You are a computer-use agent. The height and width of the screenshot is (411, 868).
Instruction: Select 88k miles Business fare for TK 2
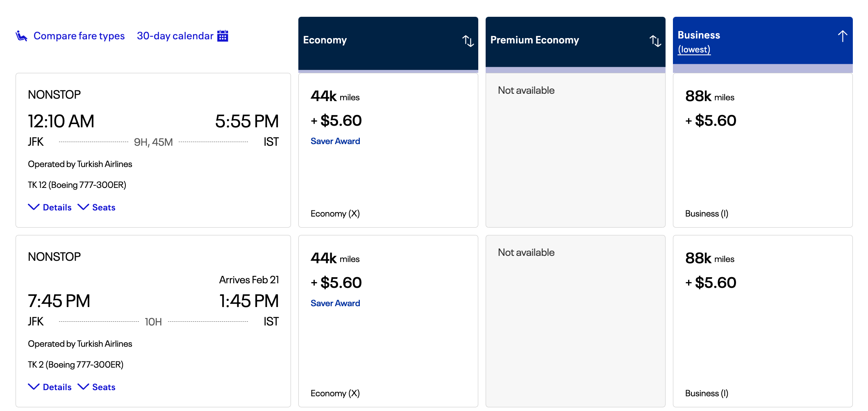[762, 321]
